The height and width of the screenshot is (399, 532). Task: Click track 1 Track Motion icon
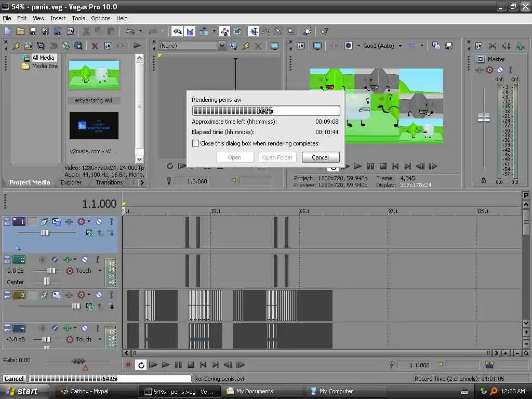click(x=56, y=221)
